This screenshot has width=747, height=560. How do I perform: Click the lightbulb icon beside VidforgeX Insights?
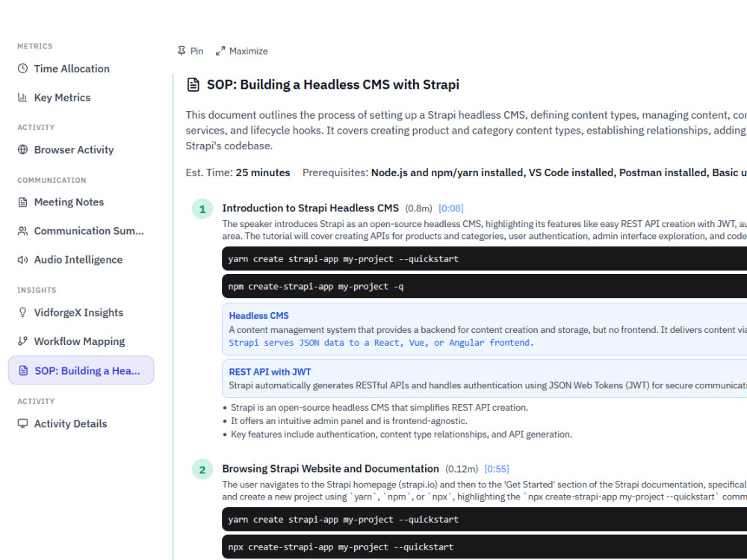22,312
